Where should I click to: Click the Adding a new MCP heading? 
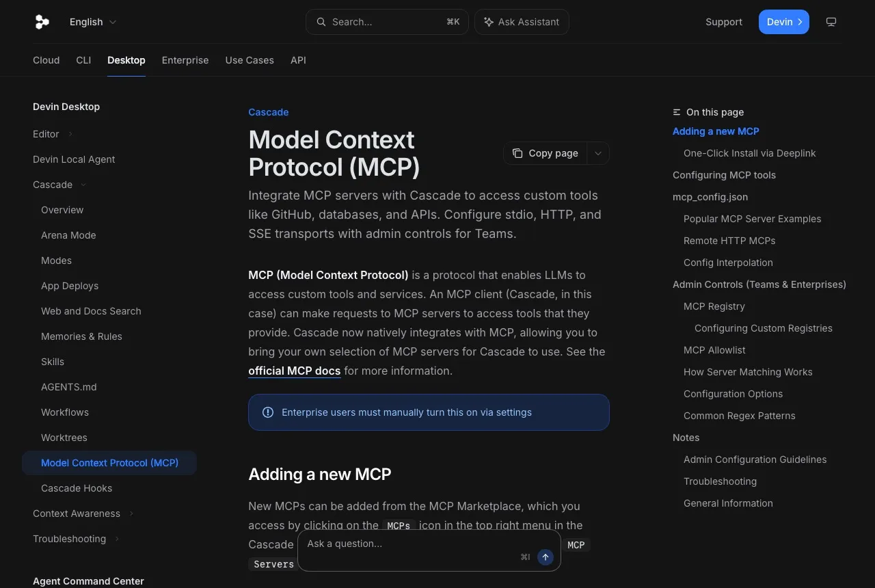coord(320,475)
